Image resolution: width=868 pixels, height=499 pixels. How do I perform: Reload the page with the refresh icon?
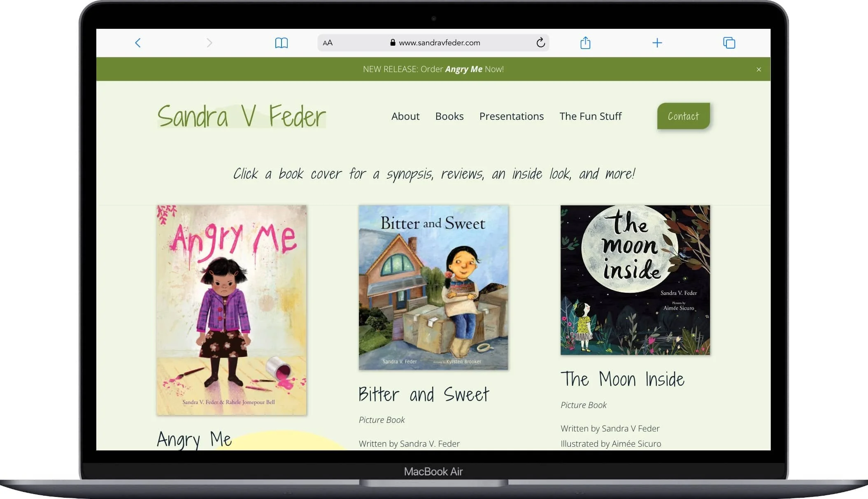click(540, 42)
